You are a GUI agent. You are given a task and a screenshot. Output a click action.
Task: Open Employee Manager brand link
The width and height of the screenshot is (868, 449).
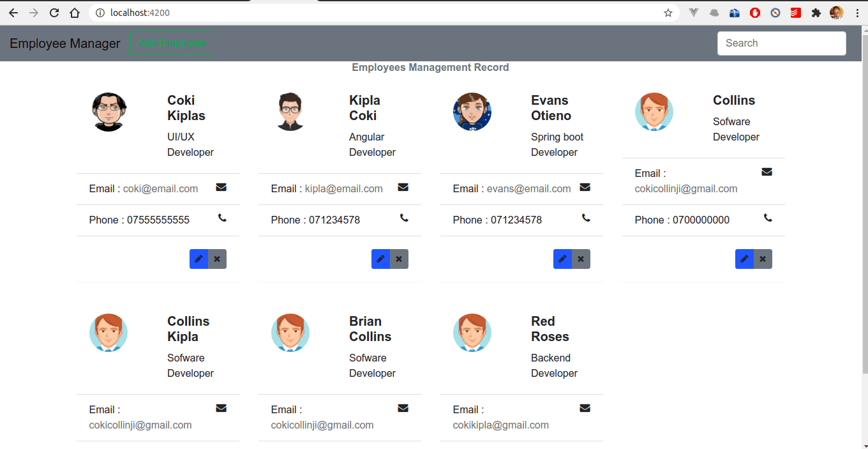coord(65,43)
